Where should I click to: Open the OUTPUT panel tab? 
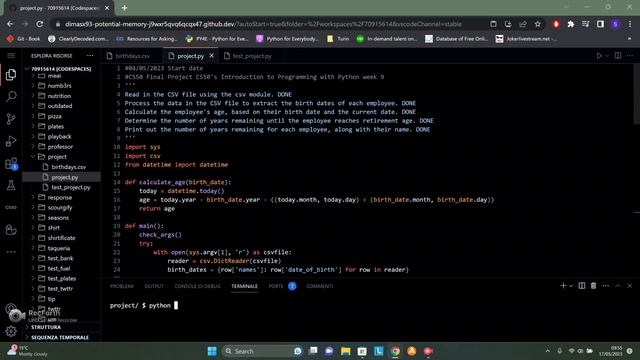point(154,286)
